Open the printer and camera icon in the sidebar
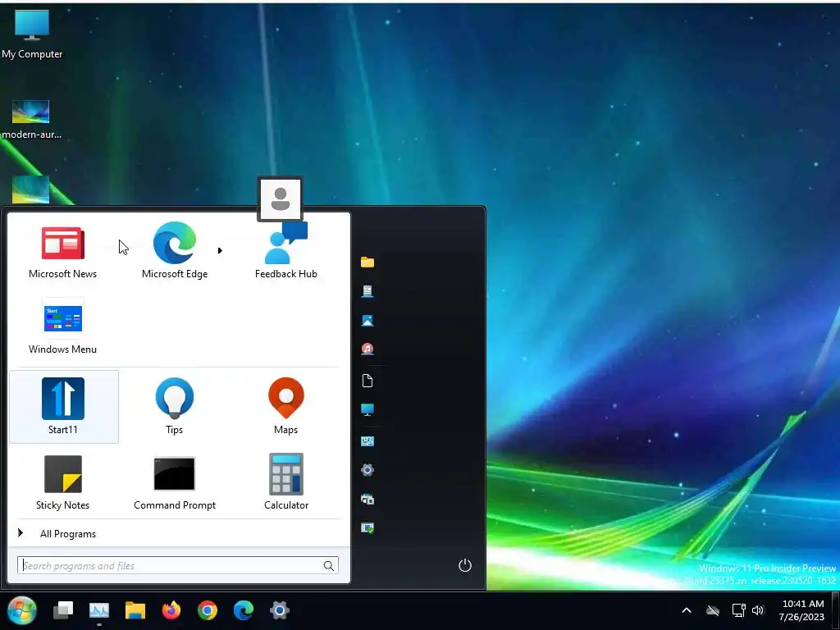 pyautogui.click(x=367, y=500)
